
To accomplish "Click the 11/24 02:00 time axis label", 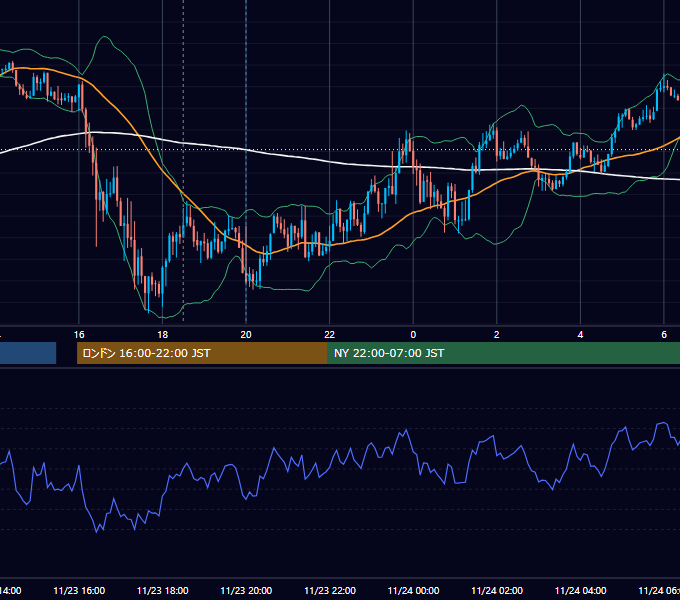I will point(497,590).
